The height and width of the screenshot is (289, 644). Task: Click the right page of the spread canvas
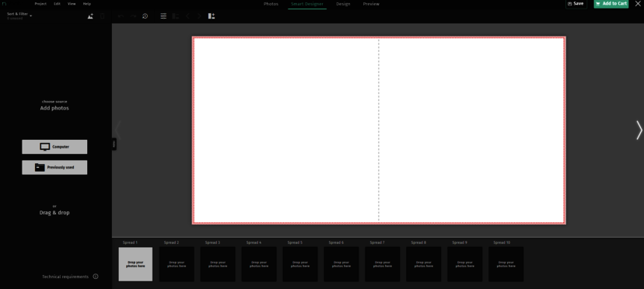(471, 131)
